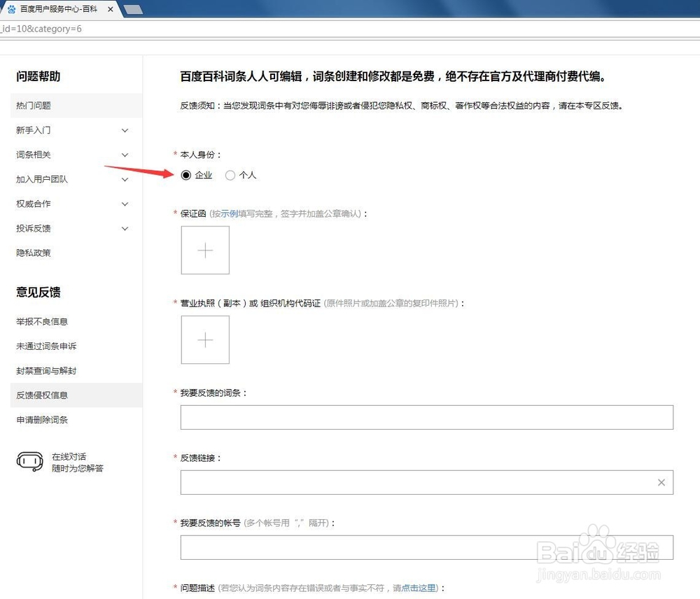Click the browser address bar URL

pyautogui.click(x=41, y=29)
